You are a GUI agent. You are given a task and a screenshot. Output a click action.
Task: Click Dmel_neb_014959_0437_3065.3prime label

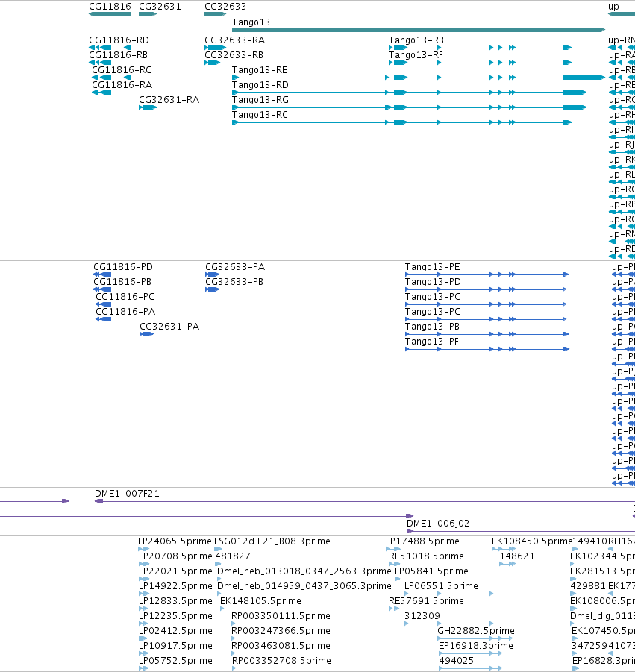click(x=304, y=586)
